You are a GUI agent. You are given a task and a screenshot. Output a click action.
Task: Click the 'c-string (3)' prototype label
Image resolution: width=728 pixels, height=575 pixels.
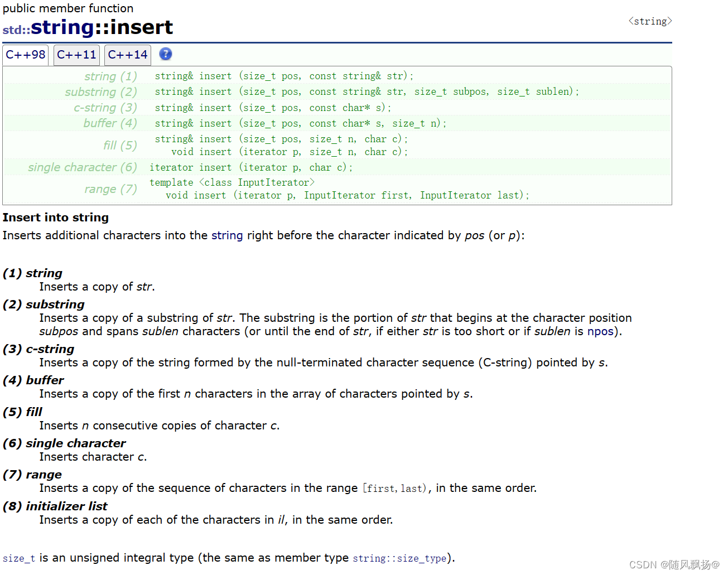coord(105,108)
